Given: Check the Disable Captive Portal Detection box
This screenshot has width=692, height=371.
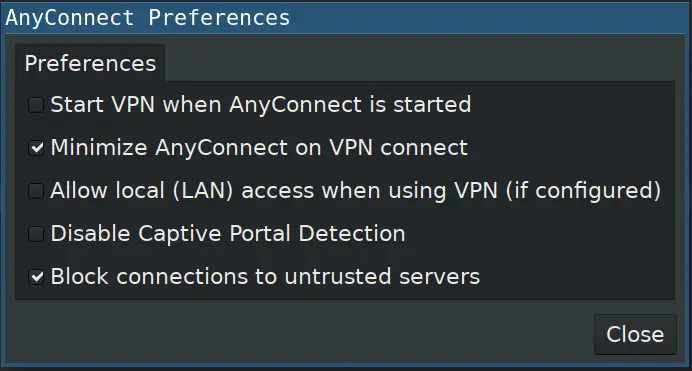Looking at the screenshot, I should click(x=36, y=234).
